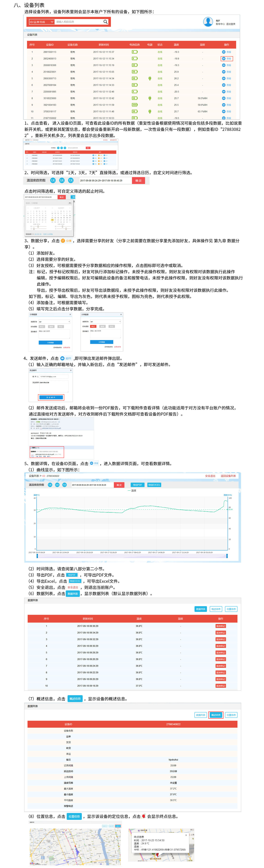
Task: Click the 收件人 recipient email field
Action: coord(54,376)
